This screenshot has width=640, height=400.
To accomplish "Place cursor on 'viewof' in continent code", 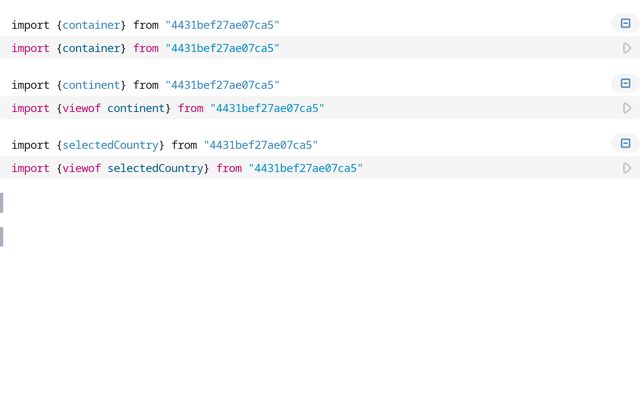I will pyautogui.click(x=81, y=108).
